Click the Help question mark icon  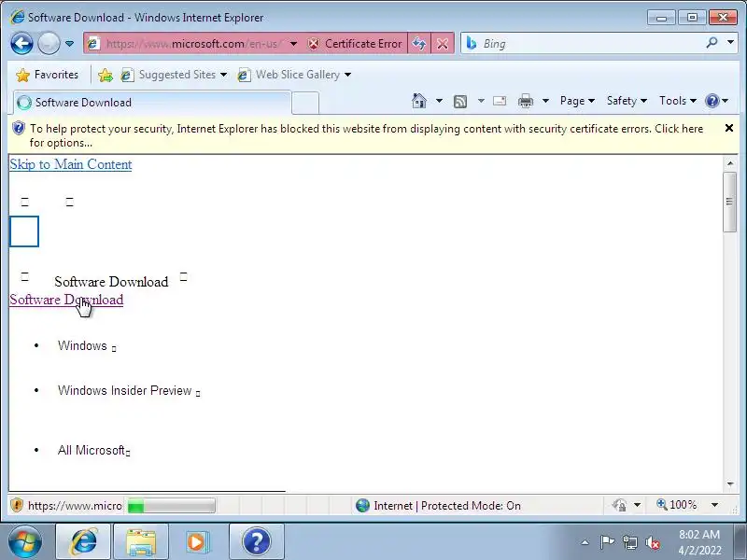click(712, 101)
